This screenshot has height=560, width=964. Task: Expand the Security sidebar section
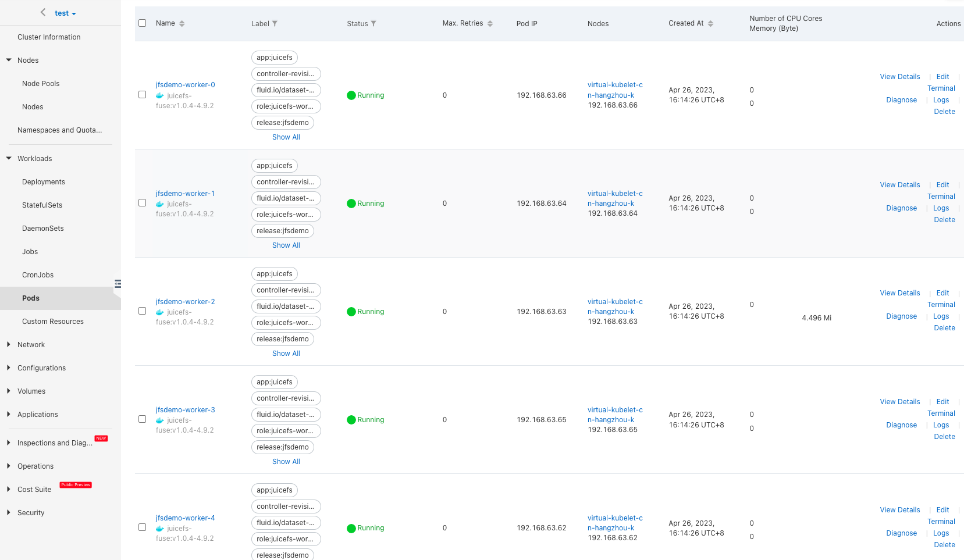click(31, 513)
